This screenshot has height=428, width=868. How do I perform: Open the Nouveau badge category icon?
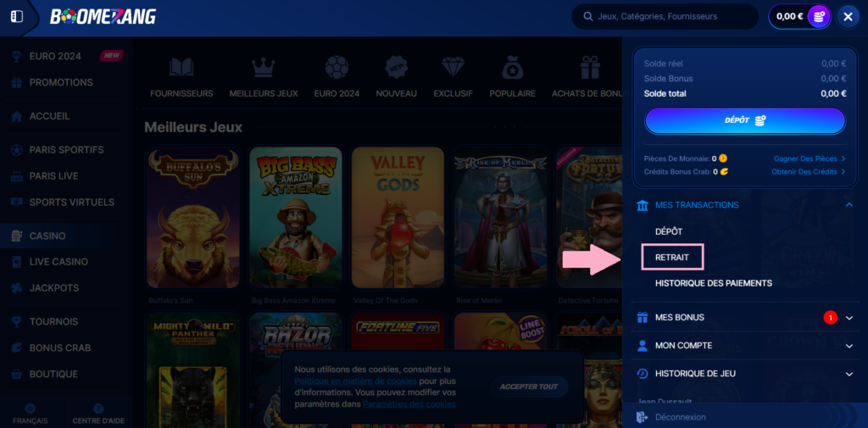396,69
